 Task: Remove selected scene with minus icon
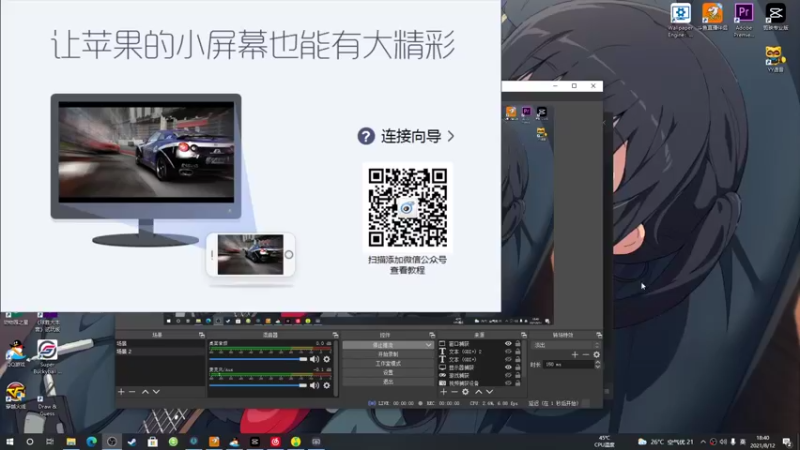pyautogui.click(x=132, y=392)
